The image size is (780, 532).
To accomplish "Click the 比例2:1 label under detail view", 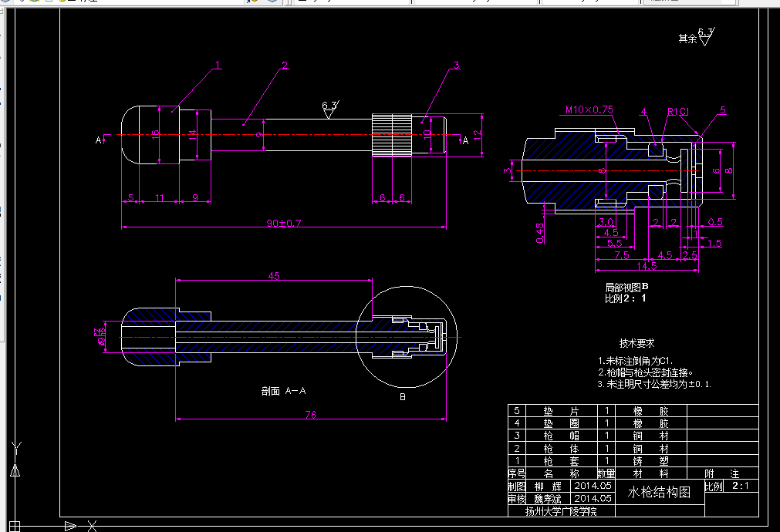I will [x=626, y=298].
